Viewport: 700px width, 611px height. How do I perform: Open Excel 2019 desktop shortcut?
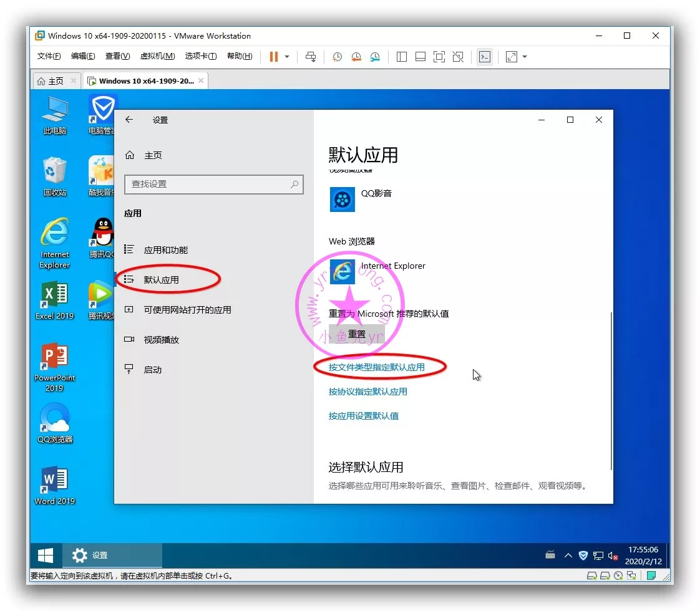pos(55,300)
